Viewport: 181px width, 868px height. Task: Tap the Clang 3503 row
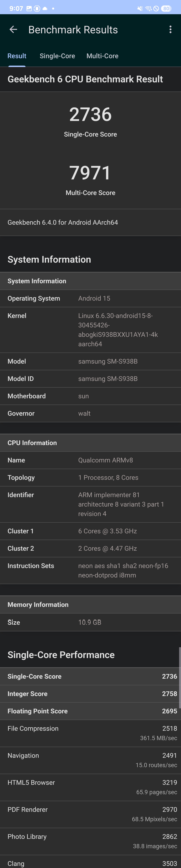90,862
